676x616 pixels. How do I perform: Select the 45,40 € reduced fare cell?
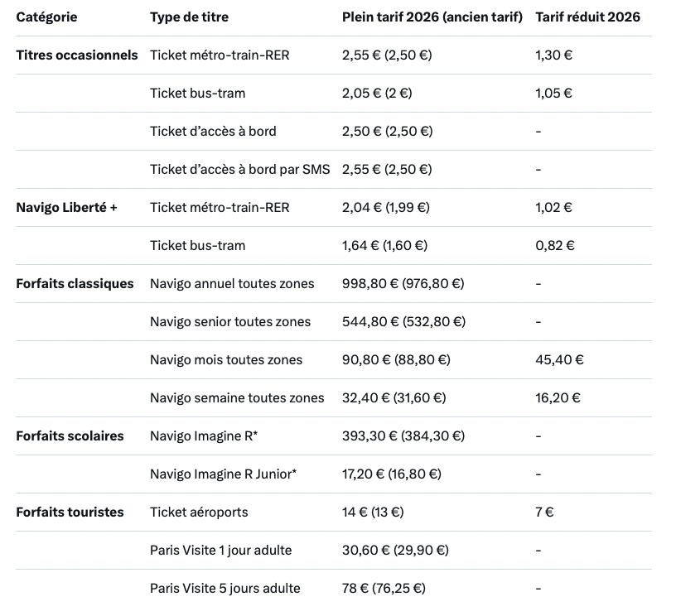point(559,359)
